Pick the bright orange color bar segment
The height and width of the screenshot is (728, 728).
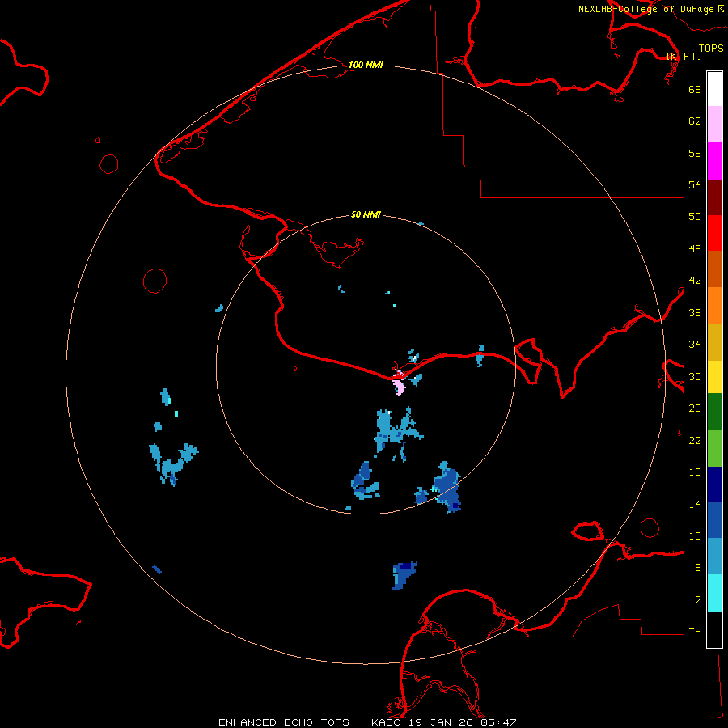[714, 306]
